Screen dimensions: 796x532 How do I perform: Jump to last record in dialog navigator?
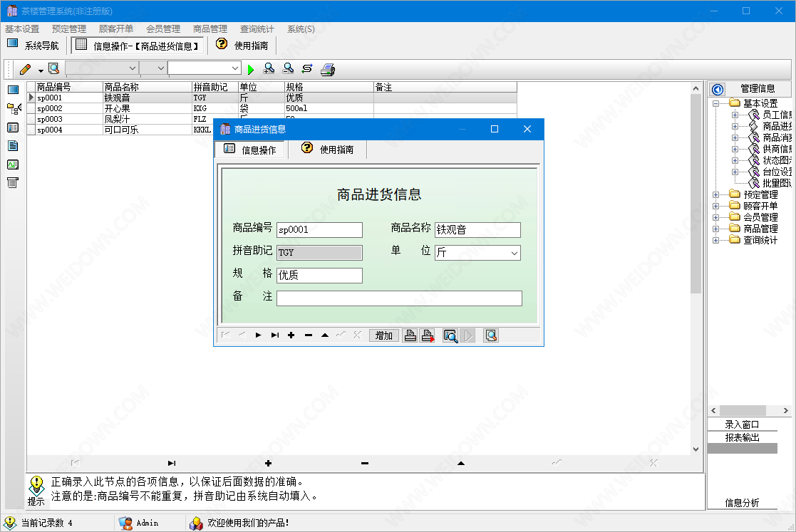tap(274, 335)
